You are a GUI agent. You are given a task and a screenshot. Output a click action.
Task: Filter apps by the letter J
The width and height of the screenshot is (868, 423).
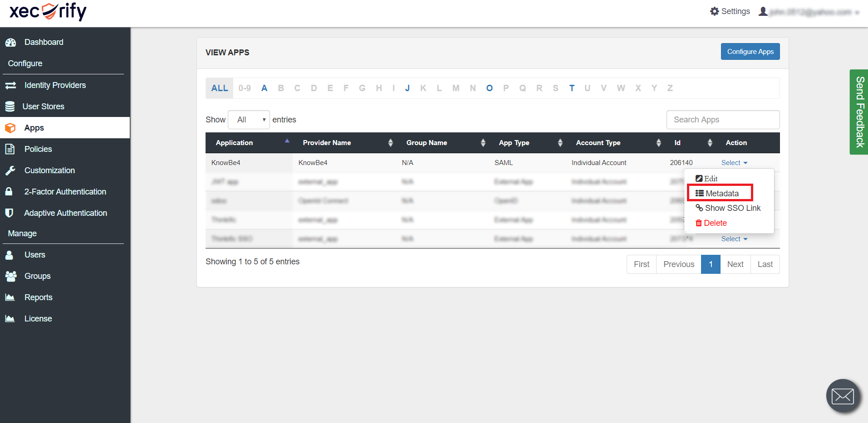point(407,88)
